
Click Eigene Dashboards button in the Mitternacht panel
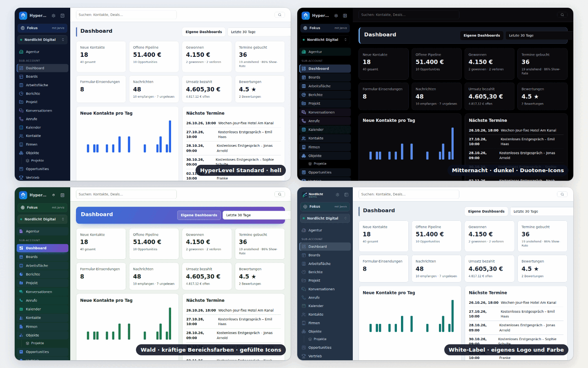click(x=482, y=36)
